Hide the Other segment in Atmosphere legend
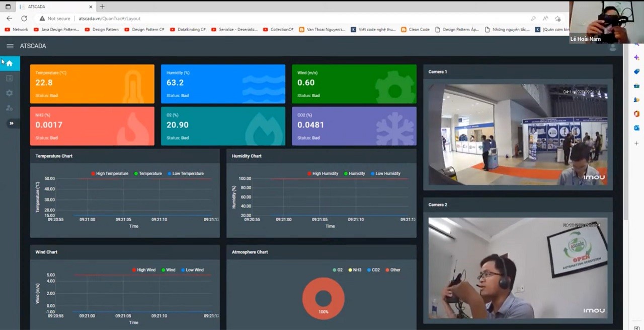Screen dimensions: 644x330 click(392, 270)
